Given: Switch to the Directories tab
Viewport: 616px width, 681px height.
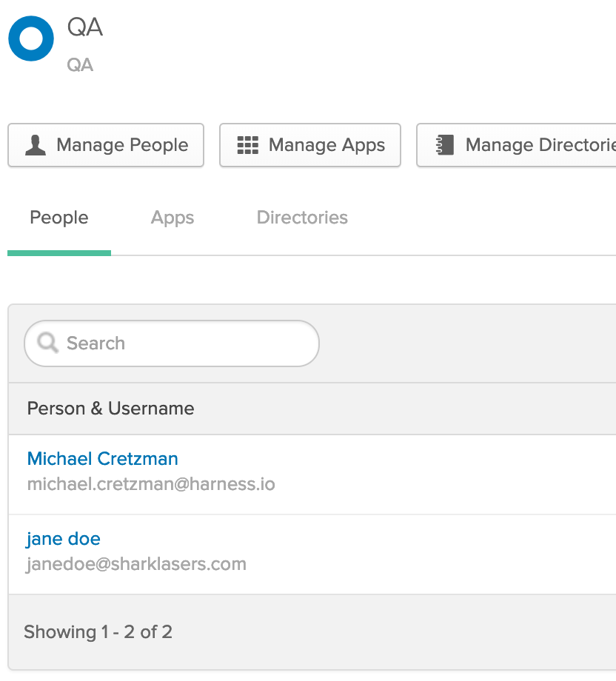Looking at the screenshot, I should tap(302, 218).
